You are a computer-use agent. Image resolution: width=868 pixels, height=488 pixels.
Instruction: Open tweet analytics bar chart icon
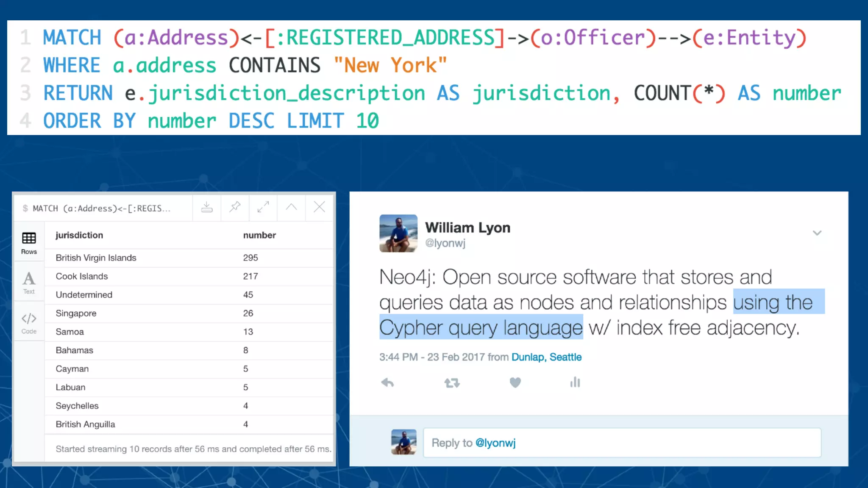click(x=575, y=383)
